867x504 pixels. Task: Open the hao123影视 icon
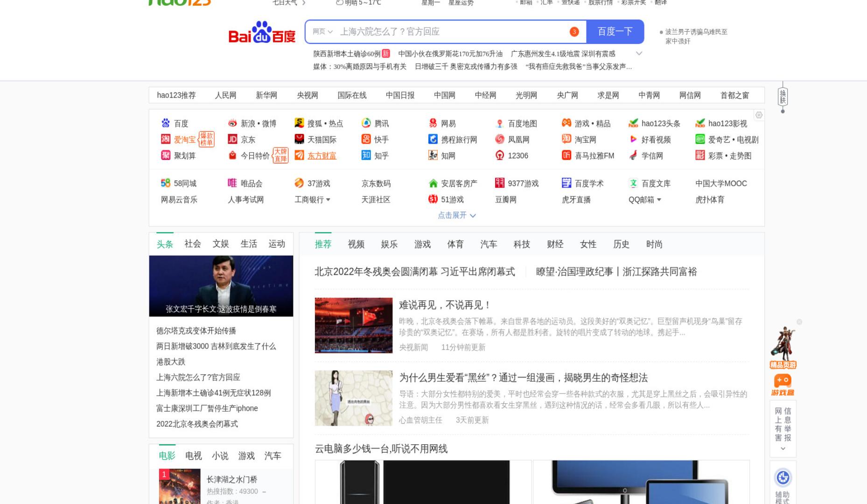click(x=700, y=123)
